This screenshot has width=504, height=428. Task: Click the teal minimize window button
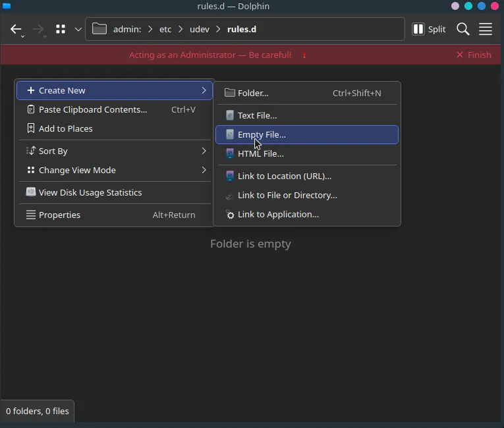[x=468, y=6]
